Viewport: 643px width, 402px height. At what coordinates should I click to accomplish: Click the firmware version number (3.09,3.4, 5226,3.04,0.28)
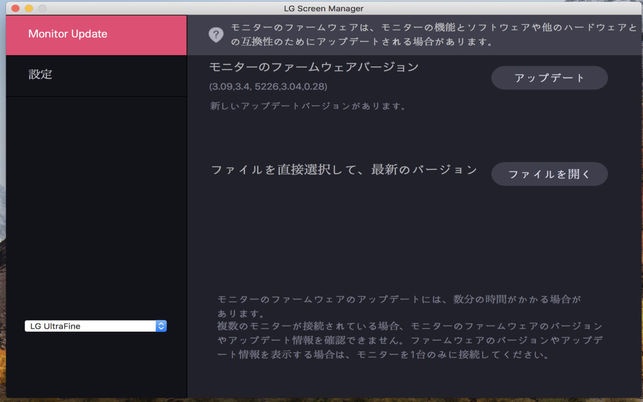[x=268, y=87]
